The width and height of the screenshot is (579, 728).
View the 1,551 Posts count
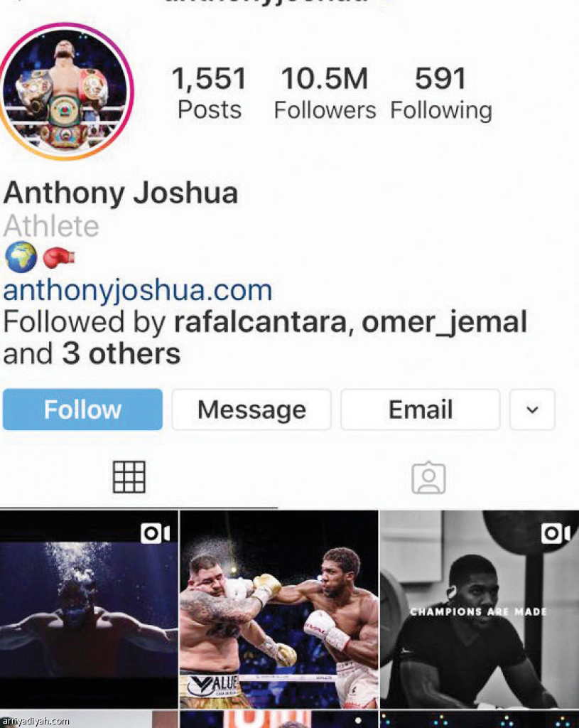(x=210, y=93)
